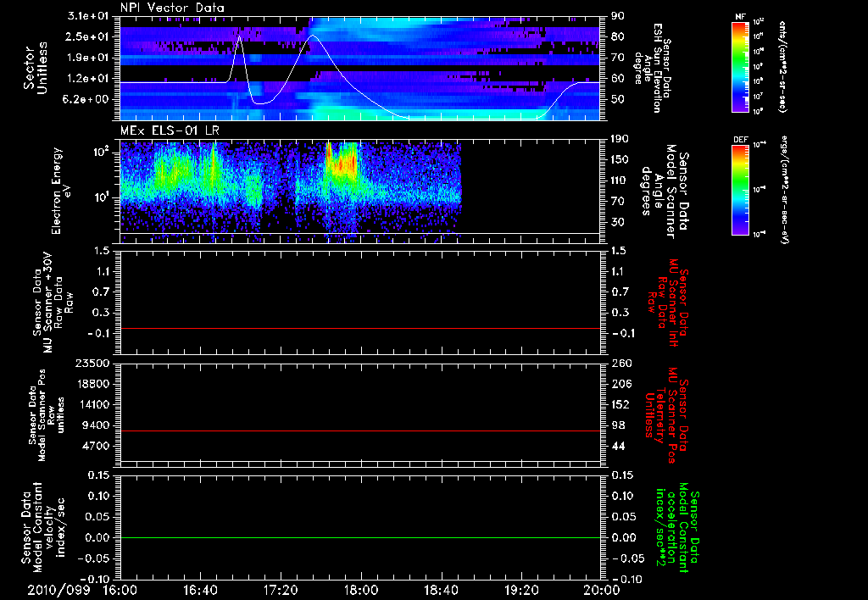Screen dimensions: 868x600
Task: Click the green zero line in velocity panel
Action: pyautogui.click(x=360, y=537)
